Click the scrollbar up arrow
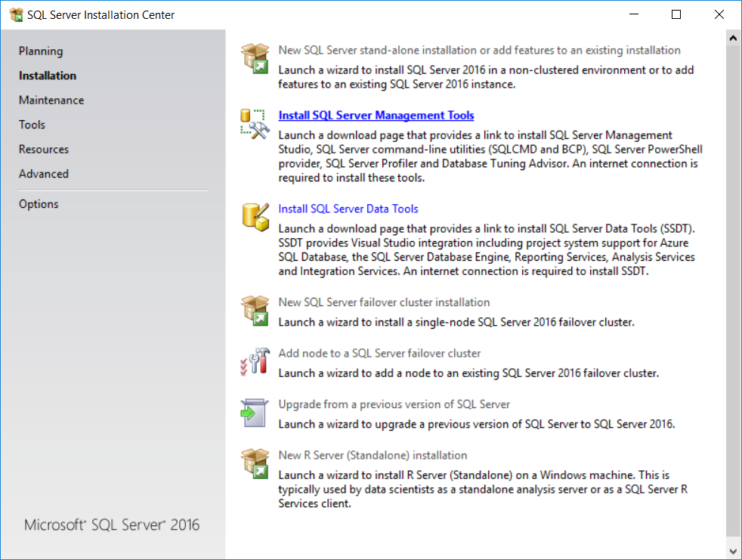Viewport: 742px width, 560px height. (x=733, y=38)
